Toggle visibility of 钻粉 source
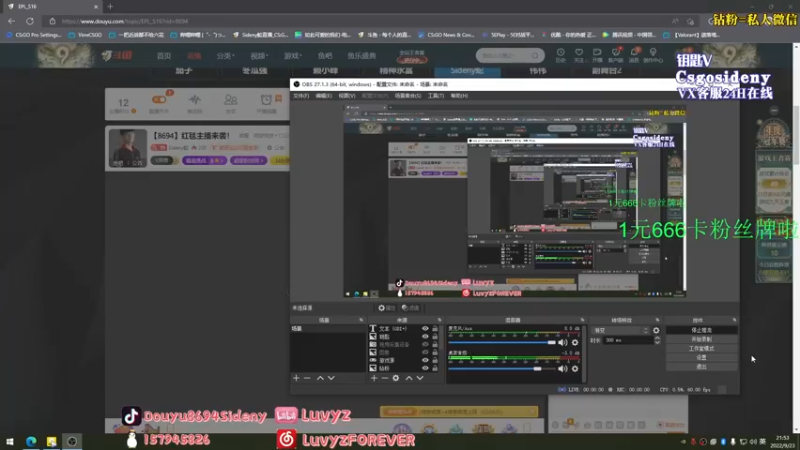The width and height of the screenshot is (800, 450). [x=425, y=368]
